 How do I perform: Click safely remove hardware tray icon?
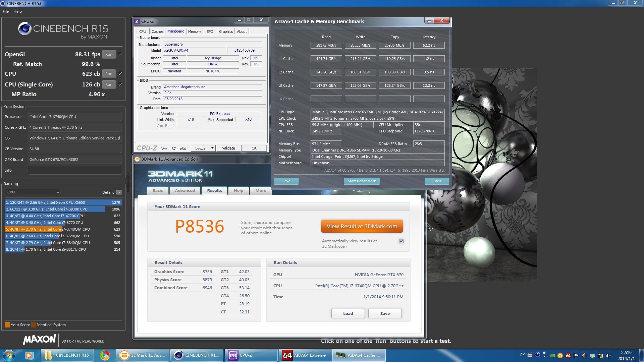click(x=592, y=356)
